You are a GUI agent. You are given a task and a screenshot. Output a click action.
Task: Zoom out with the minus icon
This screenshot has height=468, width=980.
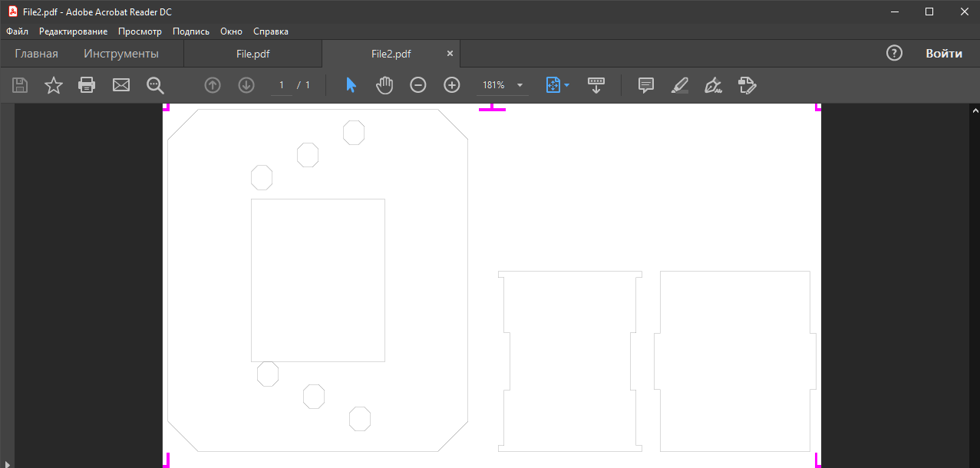[418, 85]
